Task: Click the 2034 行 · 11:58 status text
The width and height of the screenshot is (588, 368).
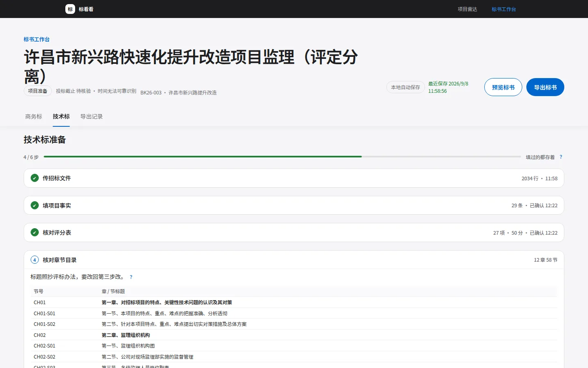Action: pyautogui.click(x=539, y=178)
